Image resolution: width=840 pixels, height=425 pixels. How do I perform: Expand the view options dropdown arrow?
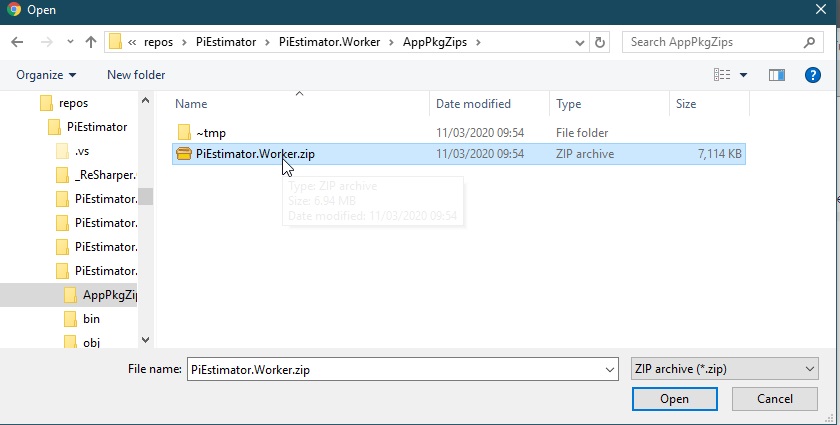click(744, 75)
